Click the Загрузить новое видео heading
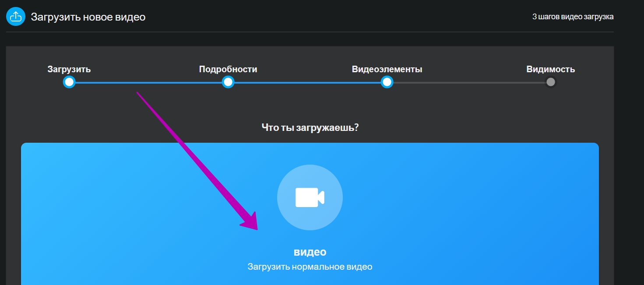Image resolution: width=644 pixels, height=285 pixels. [x=88, y=17]
